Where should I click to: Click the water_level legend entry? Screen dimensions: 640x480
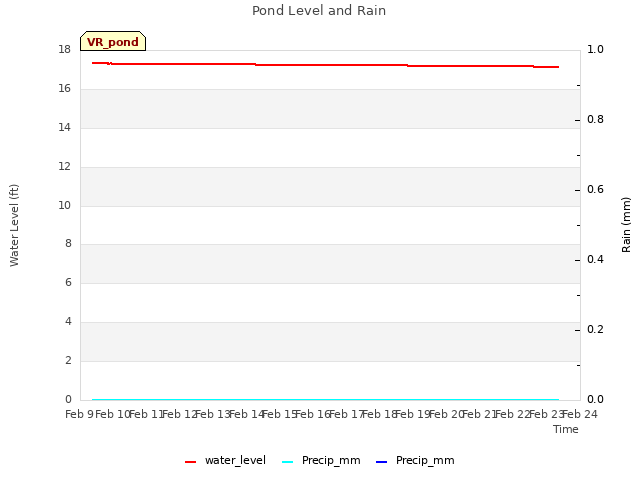(225, 460)
